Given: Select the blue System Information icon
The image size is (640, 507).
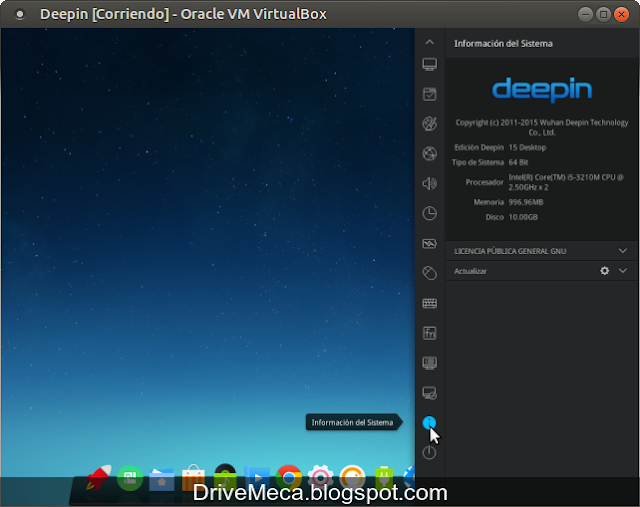Looking at the screenshot, I should 429,422.
